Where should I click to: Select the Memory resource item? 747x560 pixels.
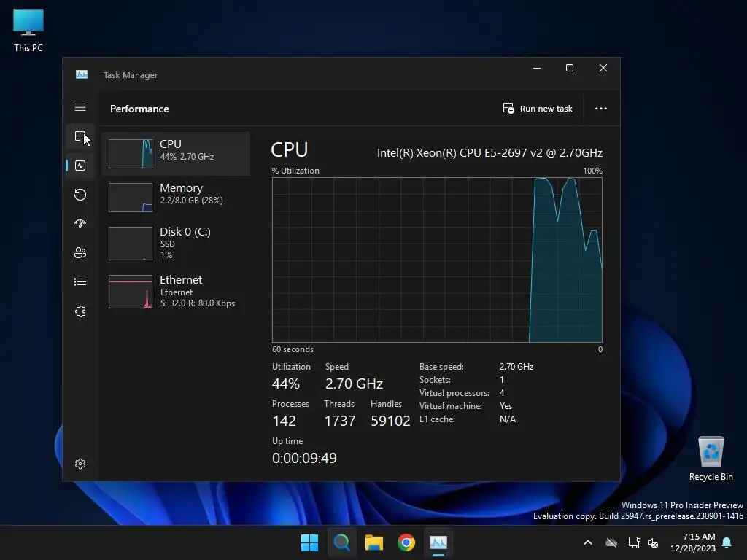[176, 197]
